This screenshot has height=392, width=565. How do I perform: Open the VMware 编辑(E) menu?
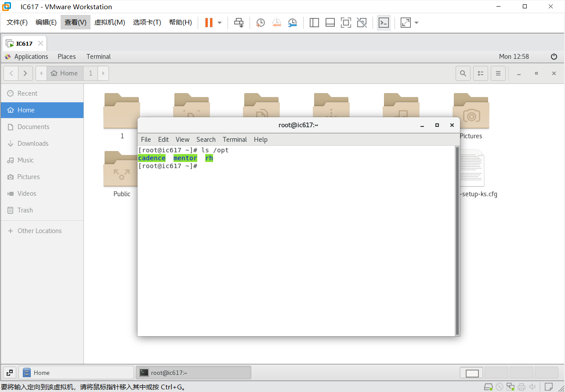46,22
